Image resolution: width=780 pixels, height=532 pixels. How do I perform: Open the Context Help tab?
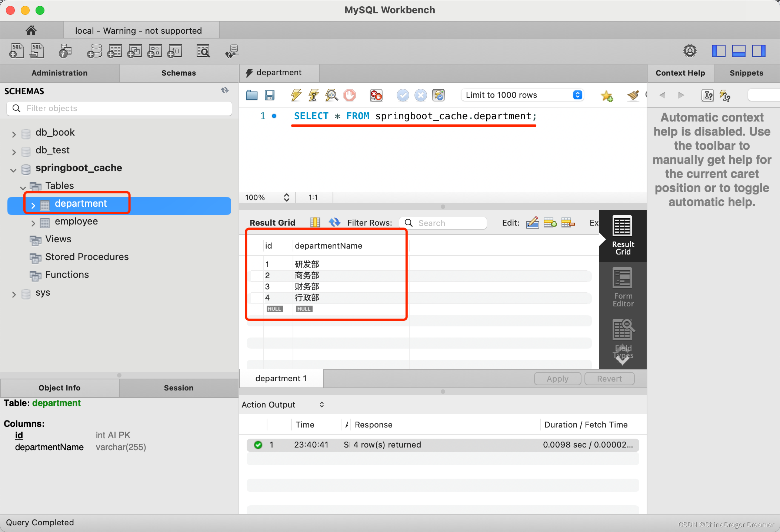pyautogui.click(x=680, y=73)
